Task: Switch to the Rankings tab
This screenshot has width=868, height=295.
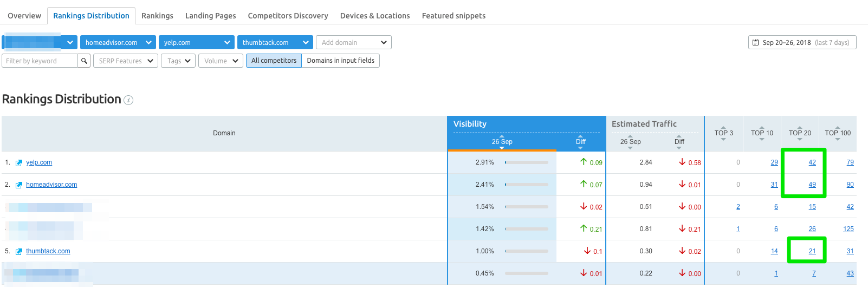Action: [157, 16]
